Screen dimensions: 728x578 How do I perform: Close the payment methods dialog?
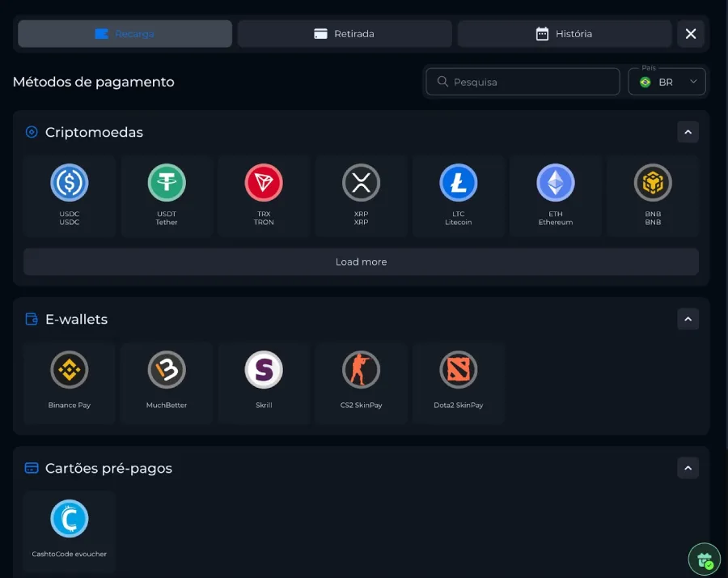click(x=691, y=33)
